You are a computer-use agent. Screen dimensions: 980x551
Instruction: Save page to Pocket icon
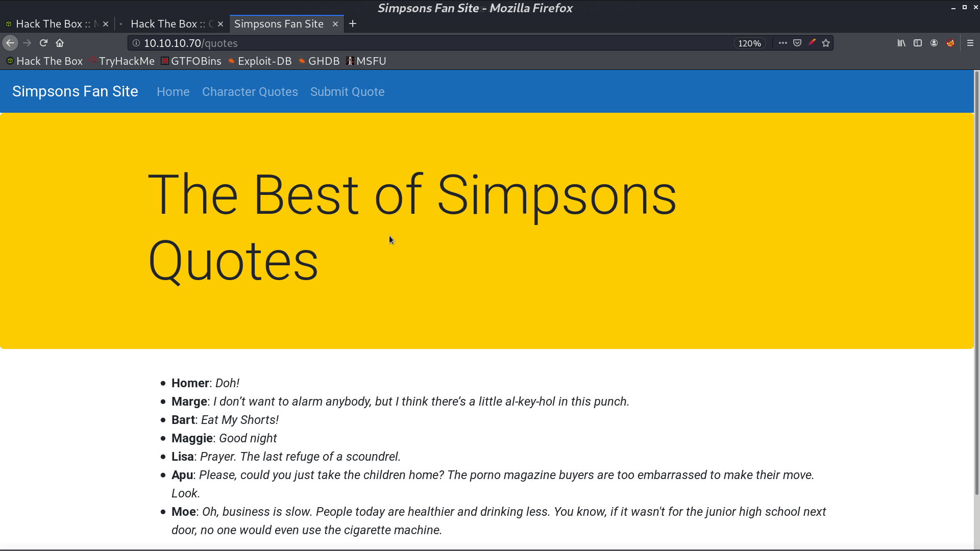coord(797,43)
